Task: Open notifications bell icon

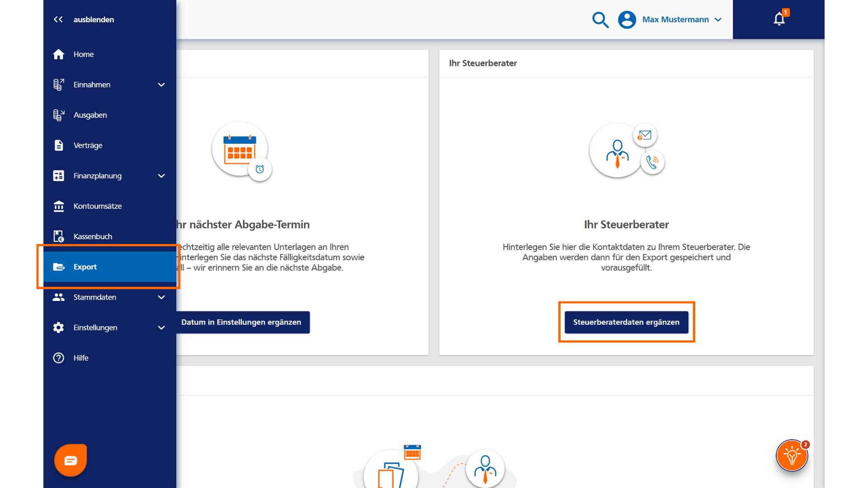Action: coord(779,19)
